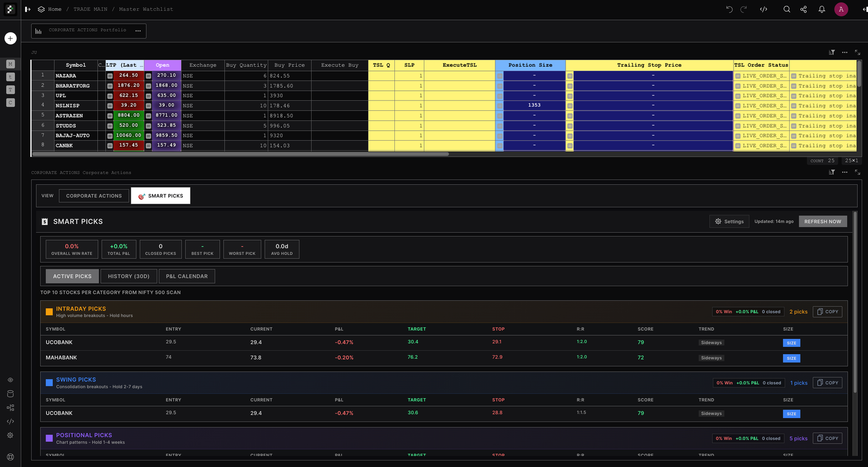The height and width of the screenshot is (467, 868).
Task: Open Smart Picks Settings
Action: (x=729, y=222)
